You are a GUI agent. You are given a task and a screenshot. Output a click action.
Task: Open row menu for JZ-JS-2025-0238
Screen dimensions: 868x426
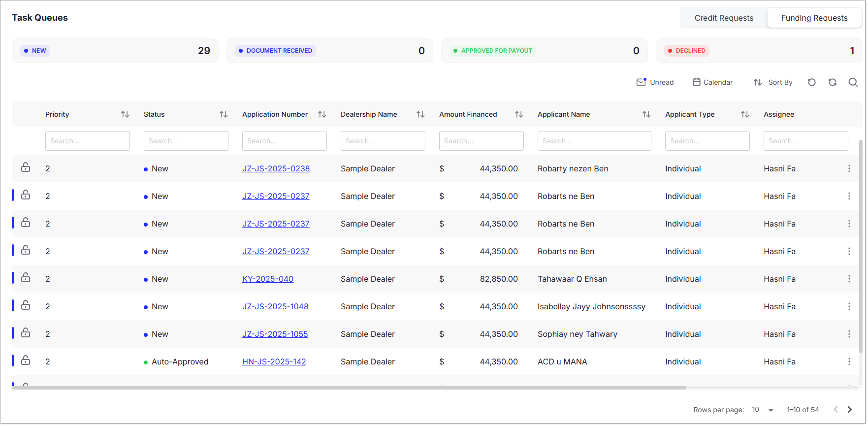click(849, 168)
